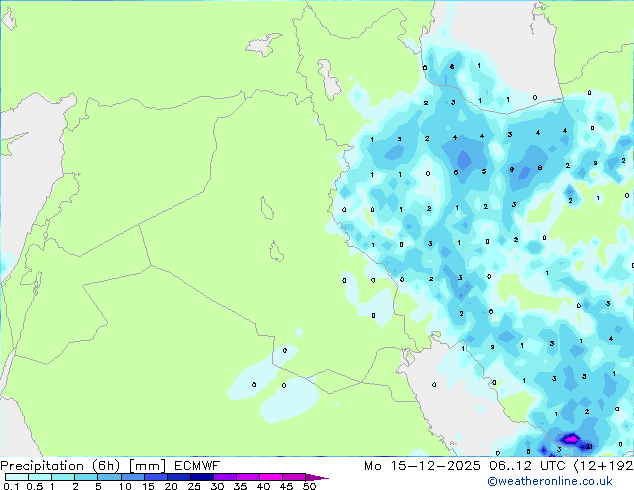The image size is (634, 490).
Task: Select the legend swatch between 15 and 20
Action: coord(155,477)
